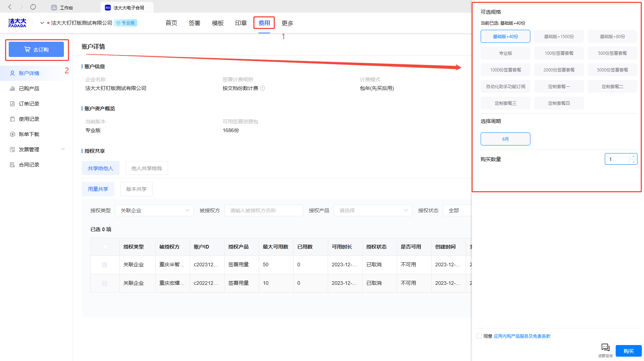The image size is (644, 361).
Task: Open the 签署 nav tab
Action: [195, 23]
